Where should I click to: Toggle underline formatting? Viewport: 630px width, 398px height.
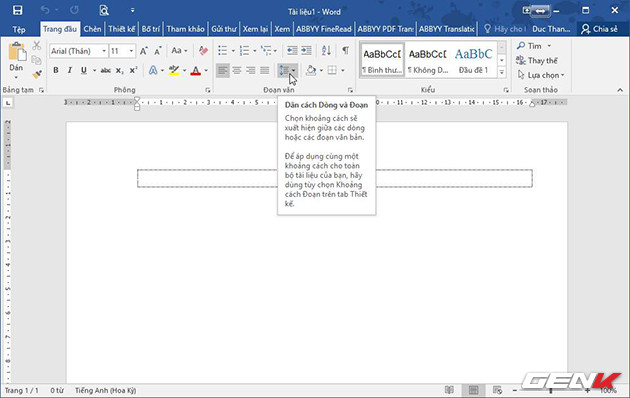[x=84, y=70]
